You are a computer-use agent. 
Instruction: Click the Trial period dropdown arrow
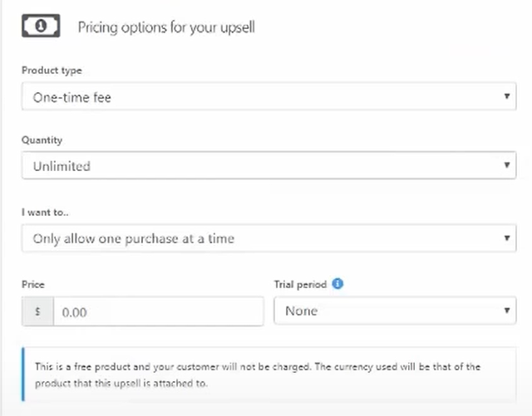pyautogui.click(x=507, y=311)
